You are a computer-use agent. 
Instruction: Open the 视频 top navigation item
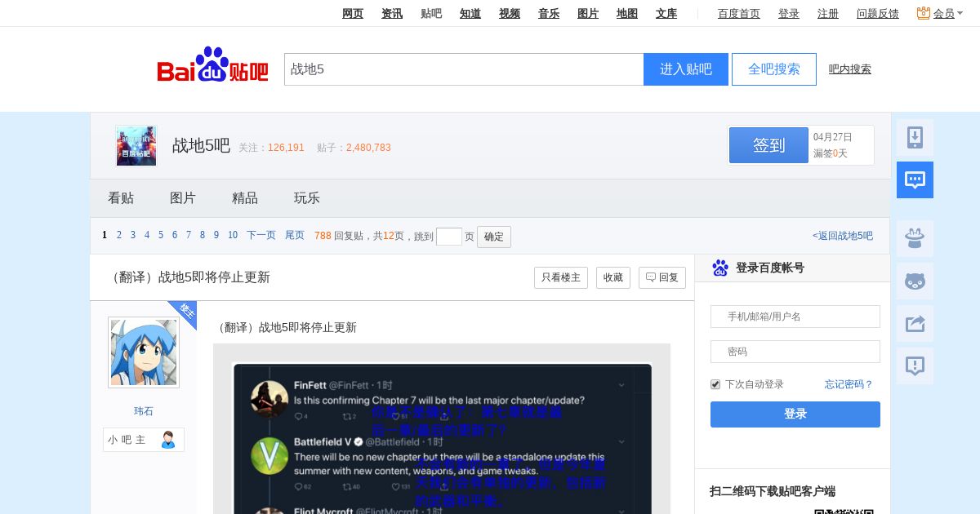(x=510, y=13)
